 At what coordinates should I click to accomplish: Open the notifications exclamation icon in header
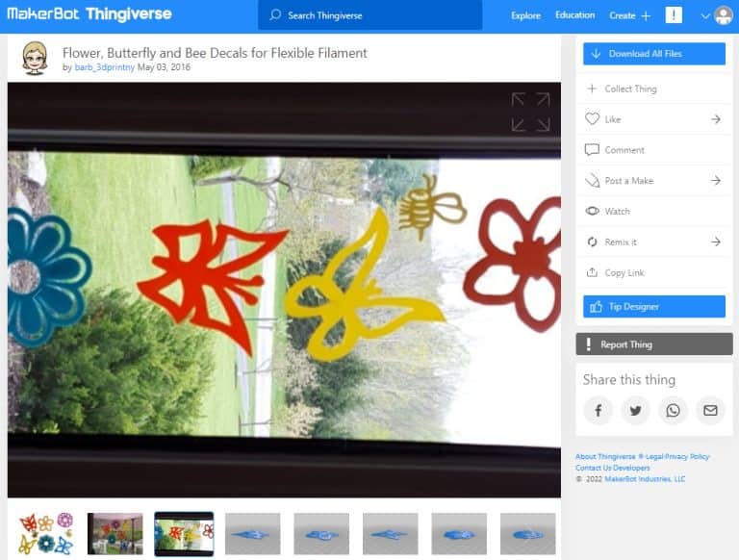click(674, 15)
